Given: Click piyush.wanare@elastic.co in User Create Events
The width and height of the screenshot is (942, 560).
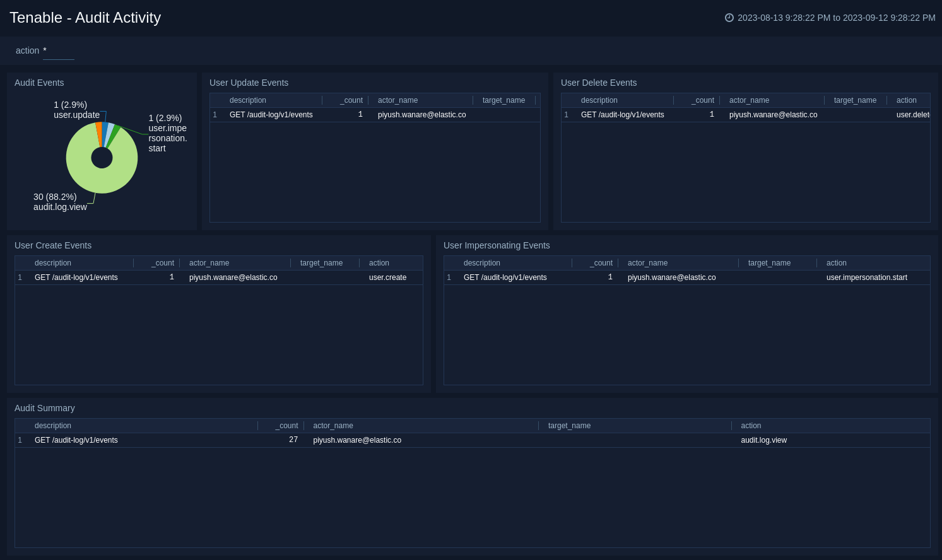Looking at the screenshot, I should 233,277.
